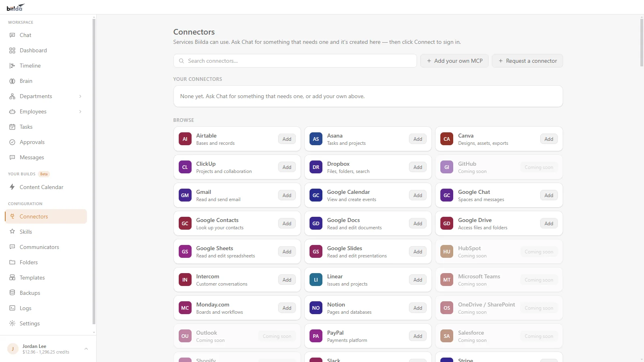The image size is (644, 362).
Task: Add the Google Calendar connector
Action: click(x=418, y=195)
